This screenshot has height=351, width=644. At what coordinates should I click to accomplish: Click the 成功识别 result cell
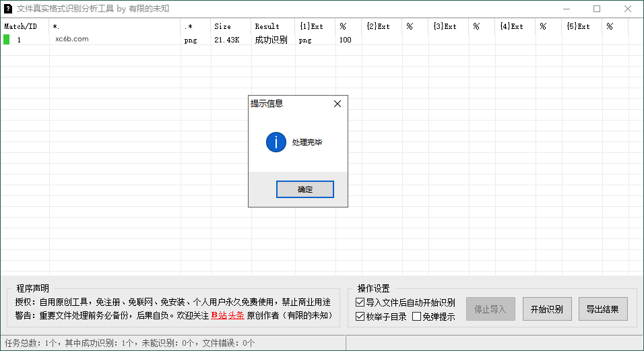271,40
